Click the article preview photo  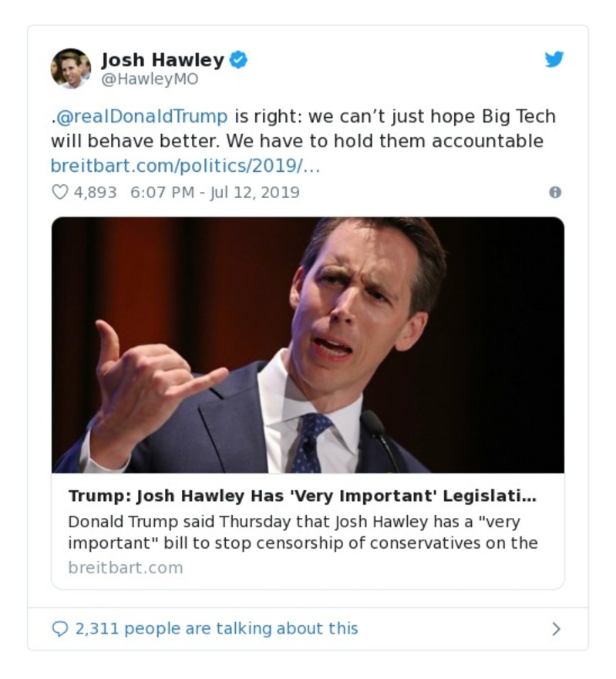[x=308, y=345]
